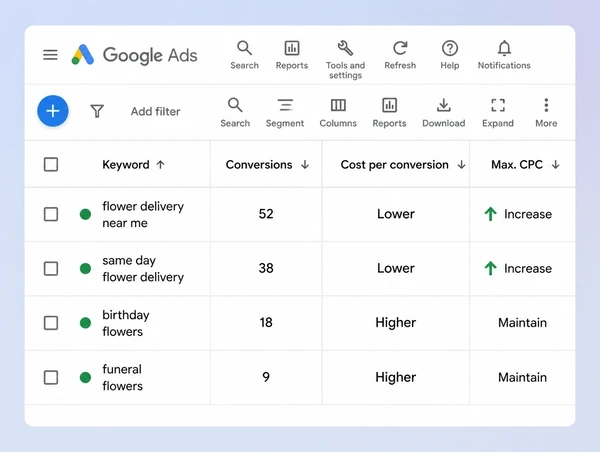Open the Columns option

click(x=338, y=113)
